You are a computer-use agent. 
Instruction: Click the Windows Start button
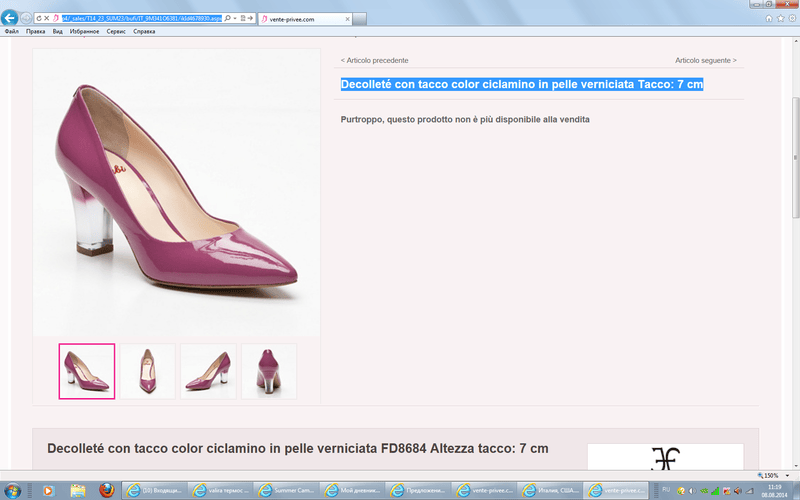14,490
